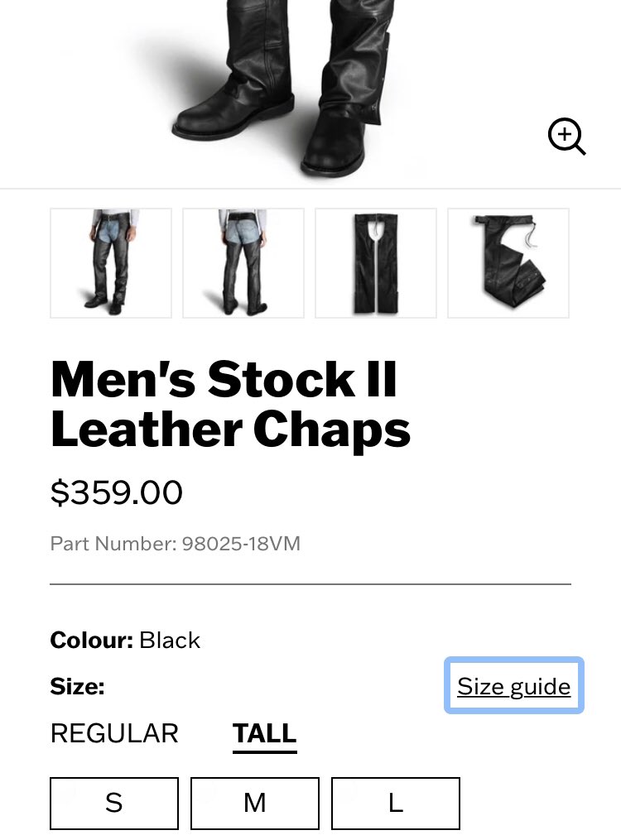Screen dimensions: 621x840
Task: Select the rear view chaps thumbnail
Action: click(x=243, y=263)
